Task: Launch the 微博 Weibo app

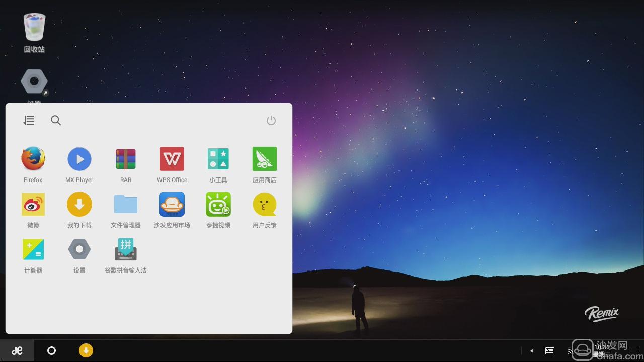Action: pyautogui.click(x=33, y=205)
